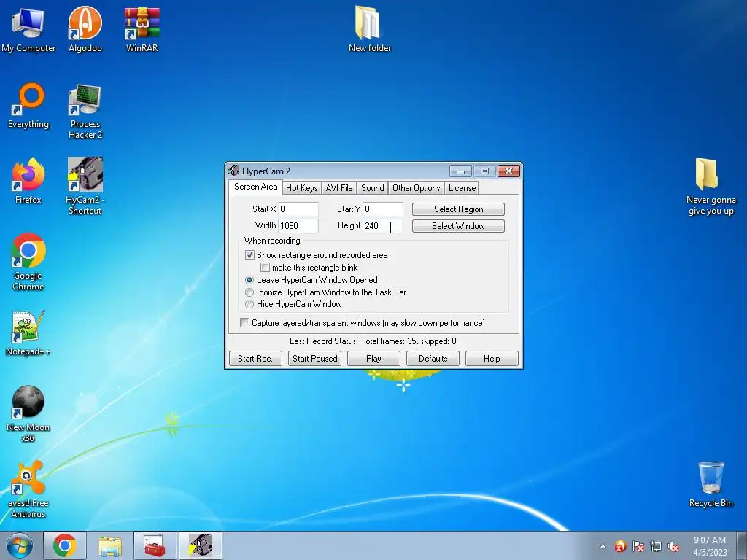This screenshot has height=560, width=747.
Task: Select Leave HyperCam Window Opened
Action: click(249, 280)
